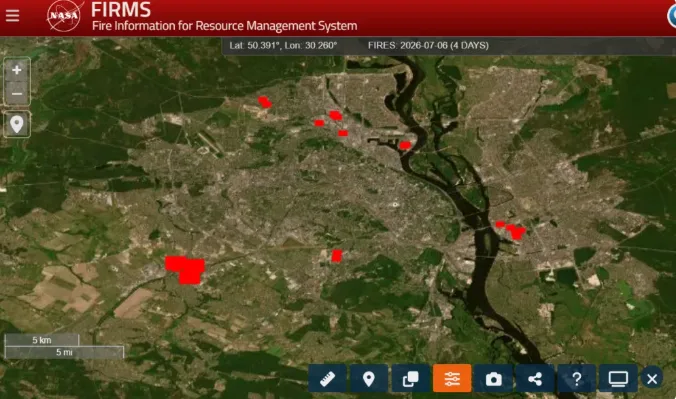Select the ruler measure tool
The width and height of the screenshot is (676, 399).
click(328, 379)
